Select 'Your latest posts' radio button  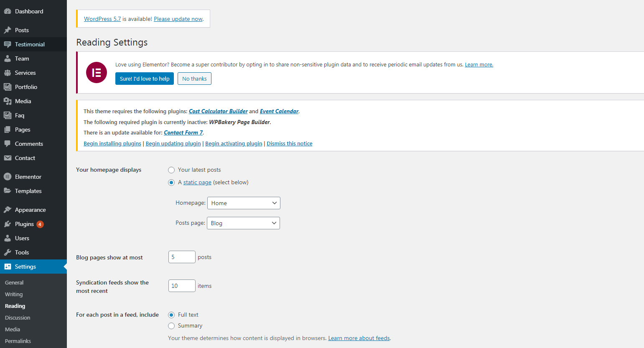171,170
